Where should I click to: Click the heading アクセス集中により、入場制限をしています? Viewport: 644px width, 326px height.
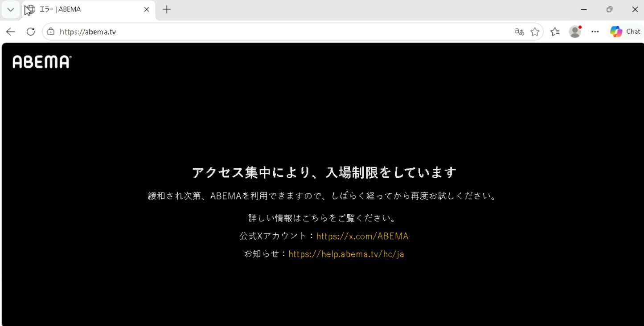tap(324, 172)
